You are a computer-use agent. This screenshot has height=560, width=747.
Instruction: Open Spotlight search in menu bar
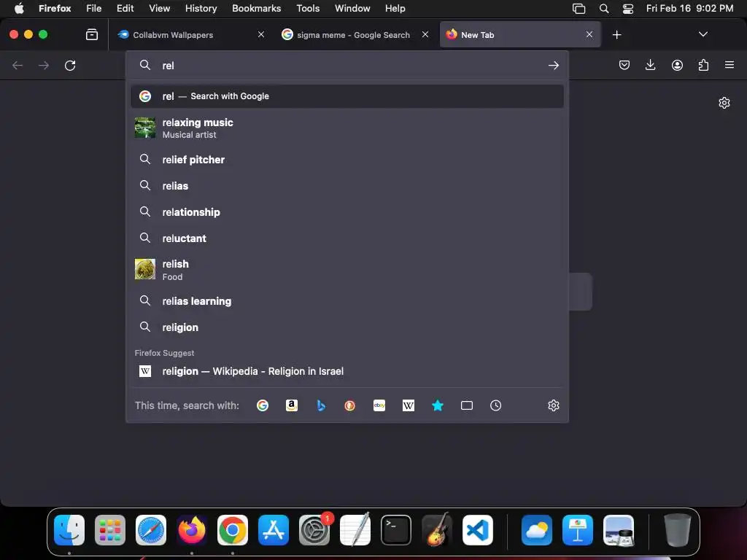pos(603,9)
